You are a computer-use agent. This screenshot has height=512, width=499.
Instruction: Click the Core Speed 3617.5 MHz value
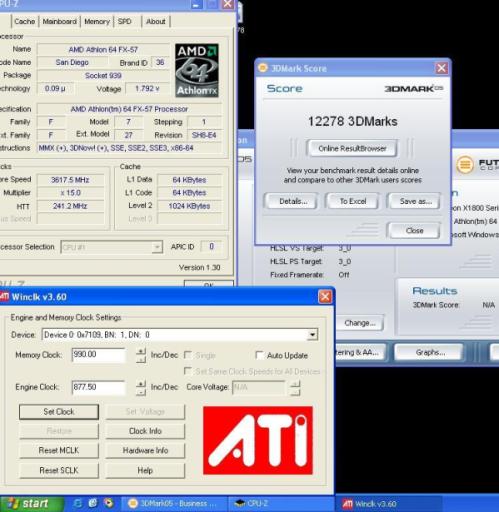(x=70, y=180)
